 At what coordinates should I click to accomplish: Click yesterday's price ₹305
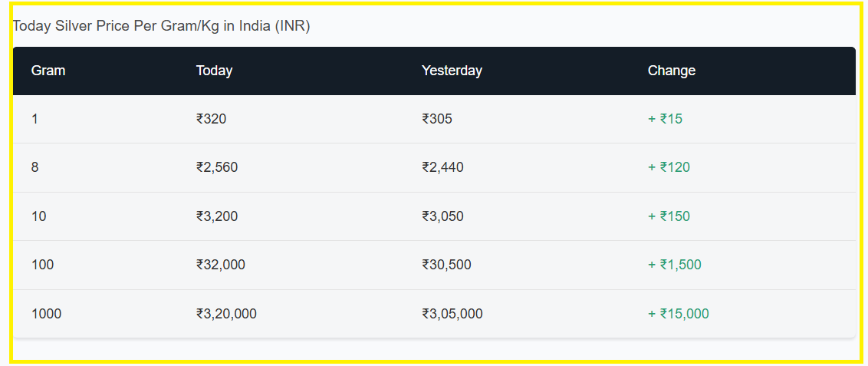437,119
